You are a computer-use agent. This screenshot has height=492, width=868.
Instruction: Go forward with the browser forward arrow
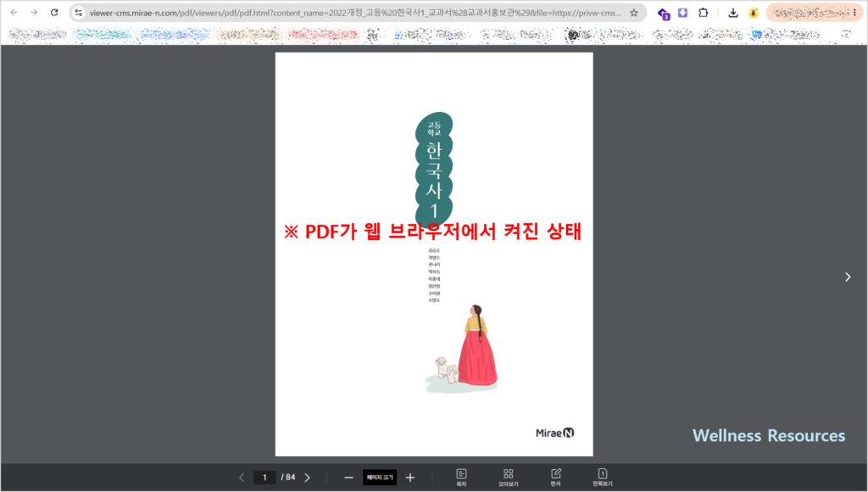point(34,12)
